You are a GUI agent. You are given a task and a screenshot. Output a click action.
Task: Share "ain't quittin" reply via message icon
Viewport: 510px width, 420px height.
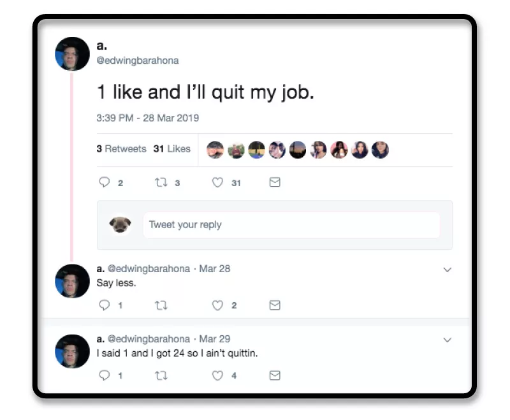click(275, 375)
